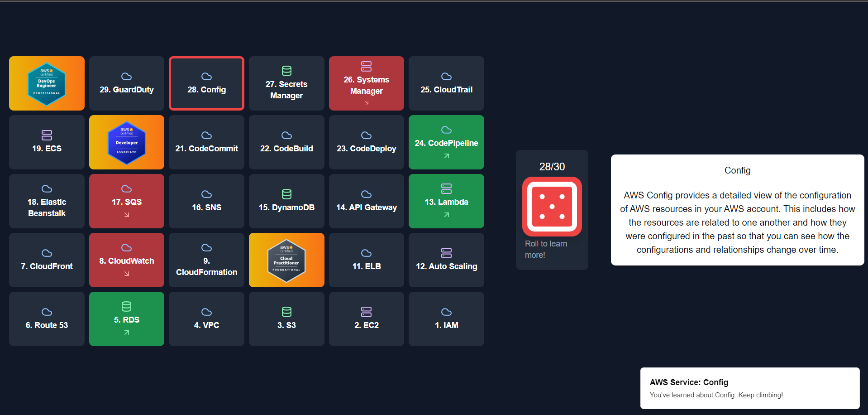
Task: Click the server icon on Auto Scaling tile
Action: [x=447, y=253]
